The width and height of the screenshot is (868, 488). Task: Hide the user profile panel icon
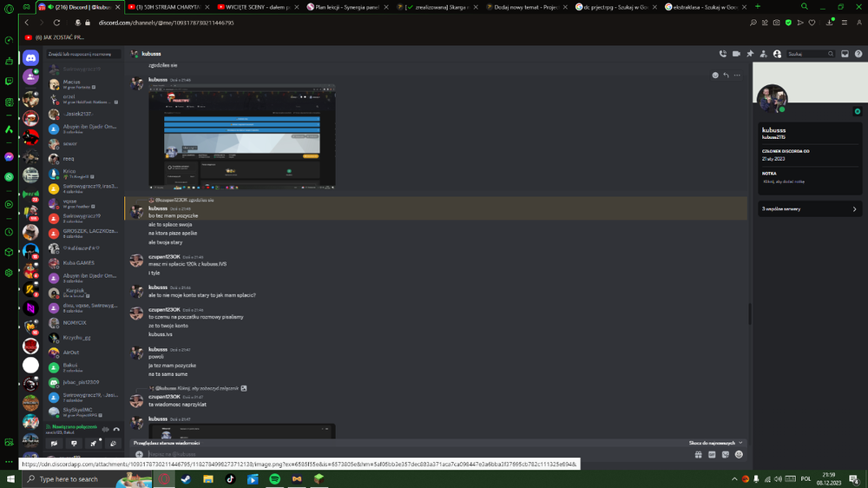pos(777,54)
